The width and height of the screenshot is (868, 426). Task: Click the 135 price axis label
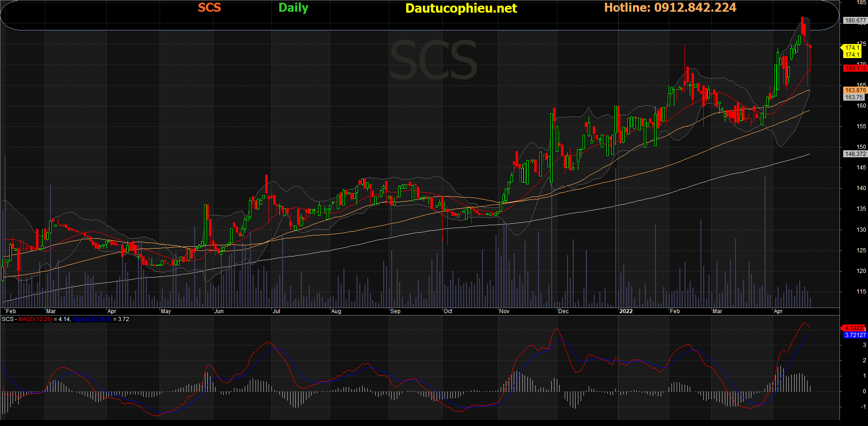(861, 209)
